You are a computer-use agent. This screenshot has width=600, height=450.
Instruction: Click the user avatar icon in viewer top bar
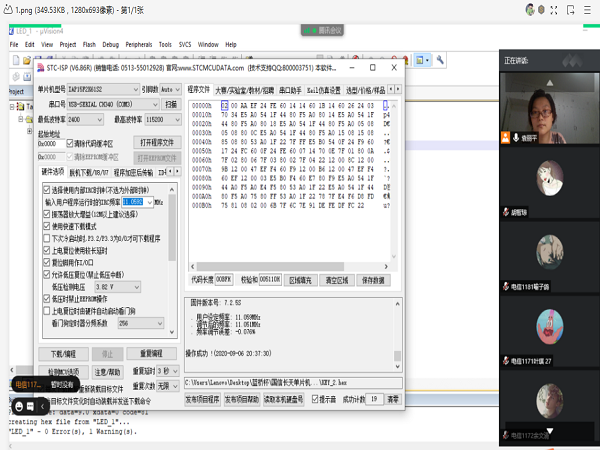point(530,10)
